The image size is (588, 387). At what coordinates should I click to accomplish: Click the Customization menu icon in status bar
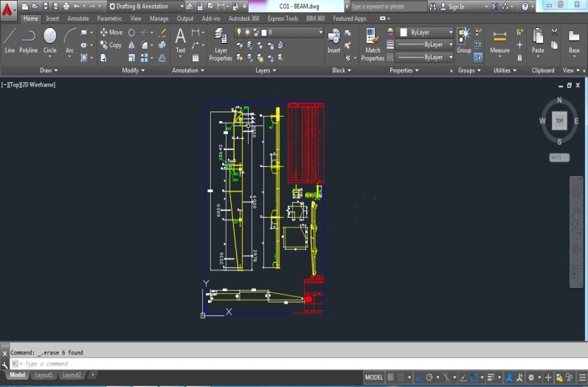click(x=582, y=377)
